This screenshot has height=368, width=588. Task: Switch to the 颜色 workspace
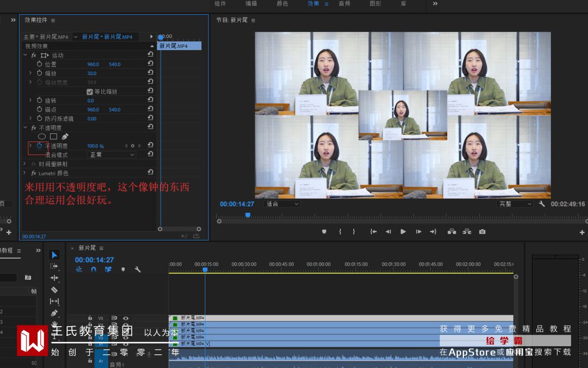(x=283, y=3)
